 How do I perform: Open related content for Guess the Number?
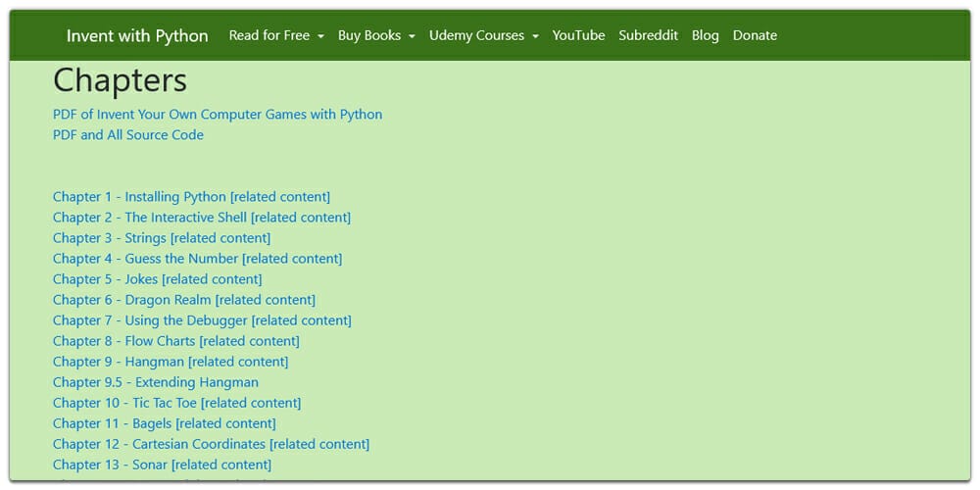point(292,259)
